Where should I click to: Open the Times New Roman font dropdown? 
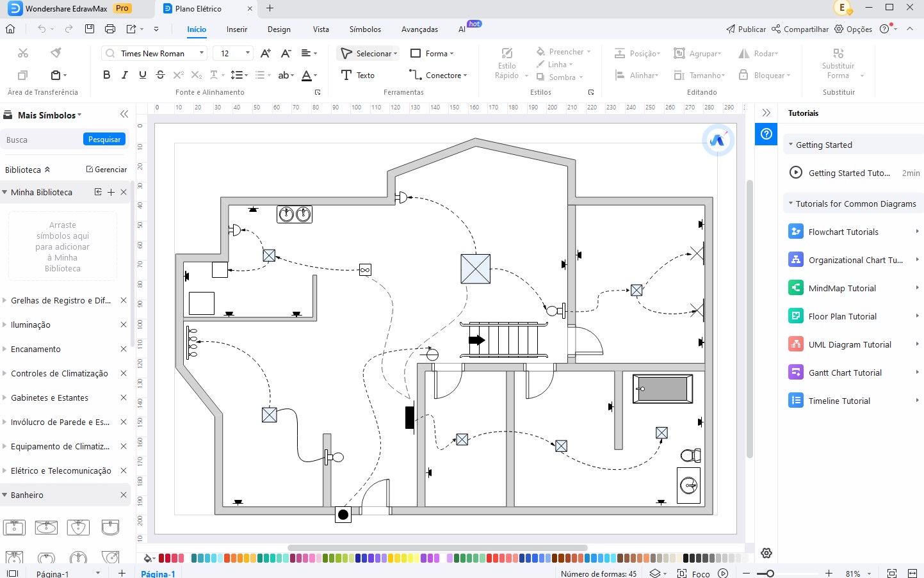(x=154, y=53)
